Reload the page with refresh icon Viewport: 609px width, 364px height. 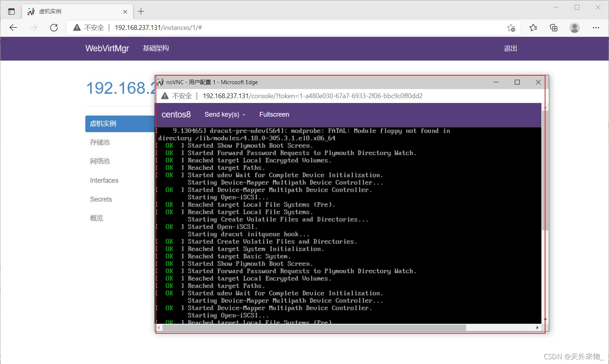click(54, 28)
